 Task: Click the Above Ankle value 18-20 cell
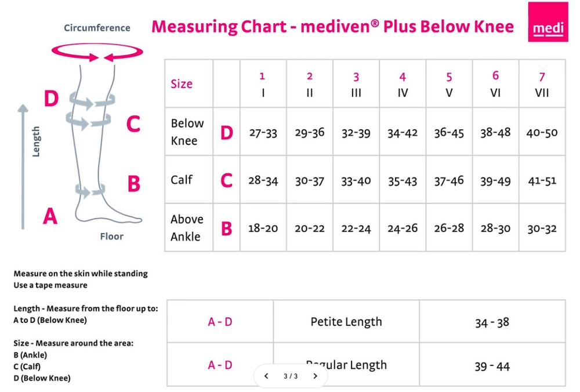point(263,228)
